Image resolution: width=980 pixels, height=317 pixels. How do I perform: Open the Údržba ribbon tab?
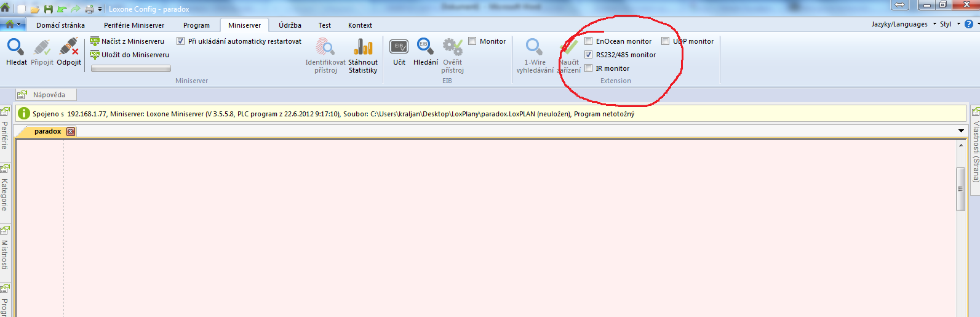point(290,25)
